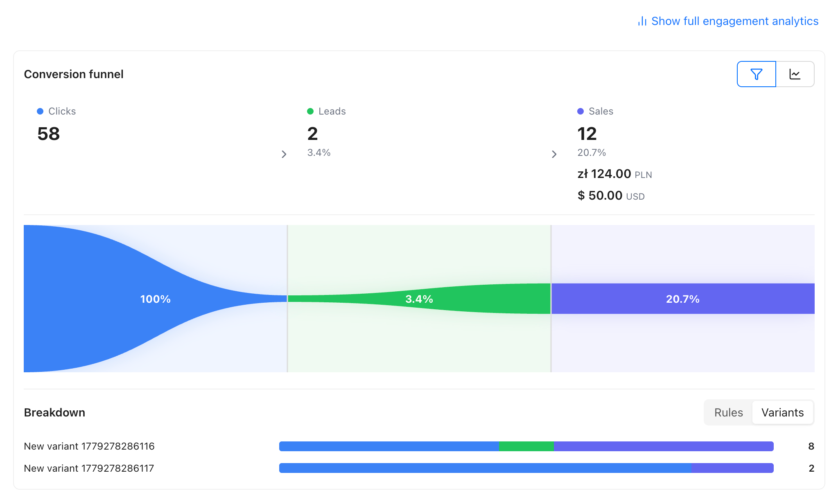
Task: Switch to funnel view toggle
Action: [756, 74]
